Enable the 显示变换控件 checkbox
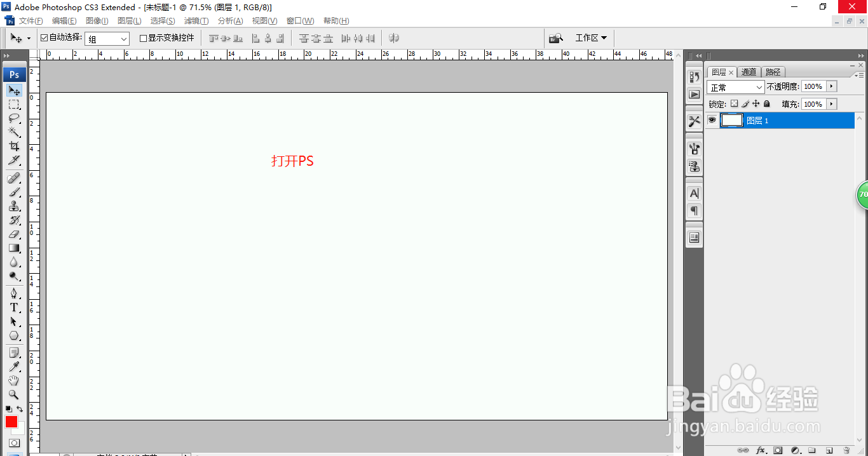Image resolution: width=868 pixels, height=456 pixels. point(143,38)
